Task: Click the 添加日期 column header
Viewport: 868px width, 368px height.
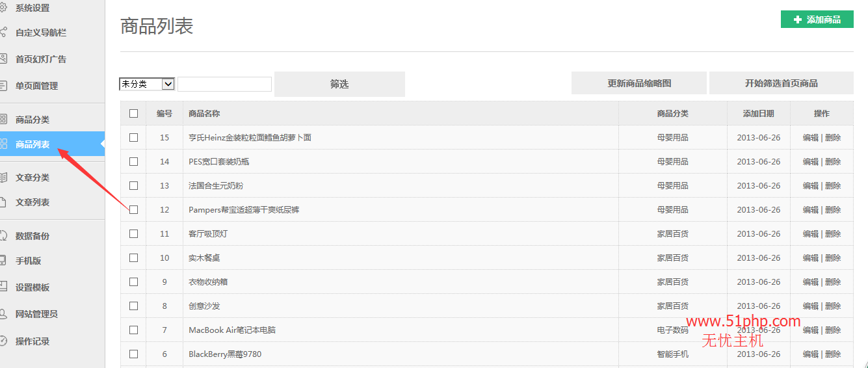Action: 759,113
